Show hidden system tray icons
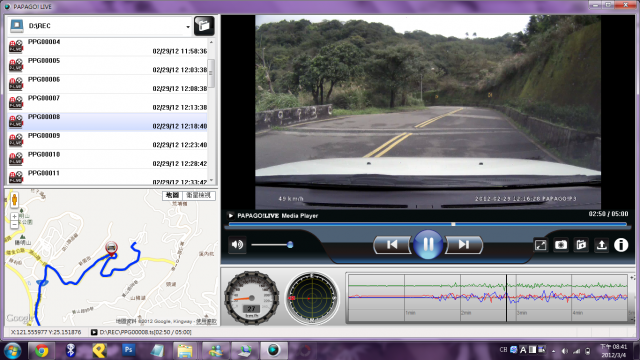 point(553,351)
